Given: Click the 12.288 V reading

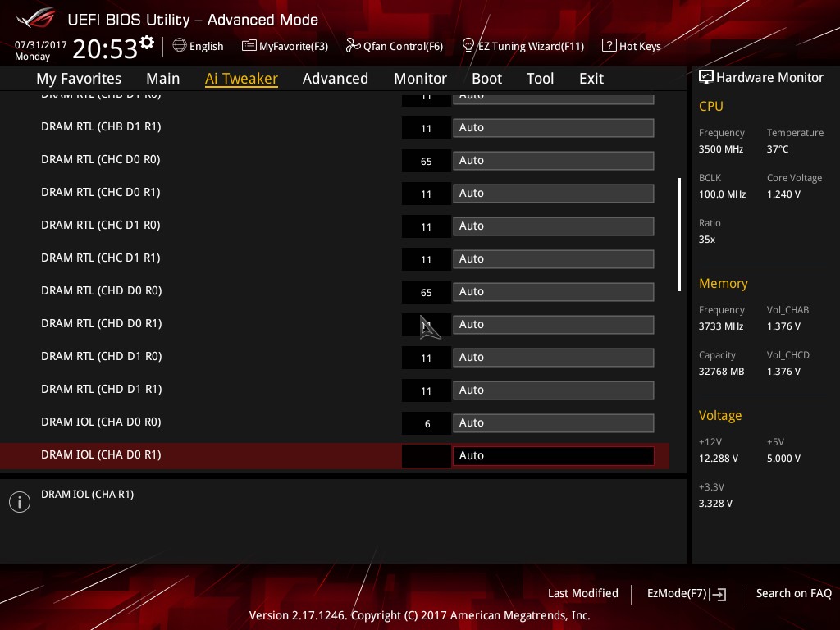Looking at the screenshot, I should tap(719, 459).
